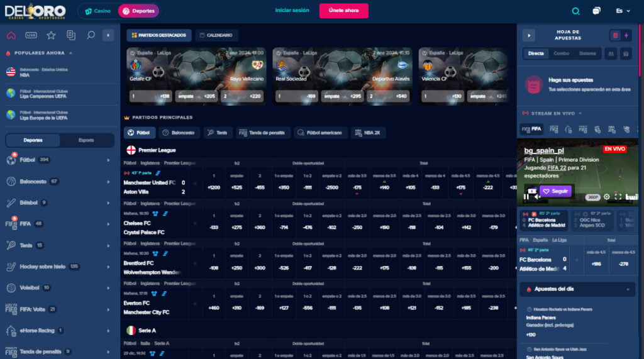Open the live chat icon in header
The width and height of the screenshot is (644, 359).
click(596, 11)
